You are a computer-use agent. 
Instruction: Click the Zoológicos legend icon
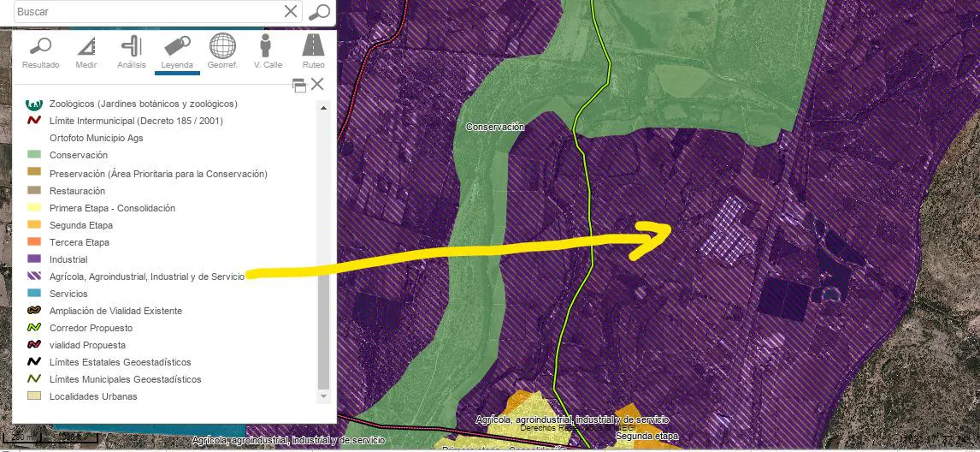pyautogui.click(x=32, y=103)
